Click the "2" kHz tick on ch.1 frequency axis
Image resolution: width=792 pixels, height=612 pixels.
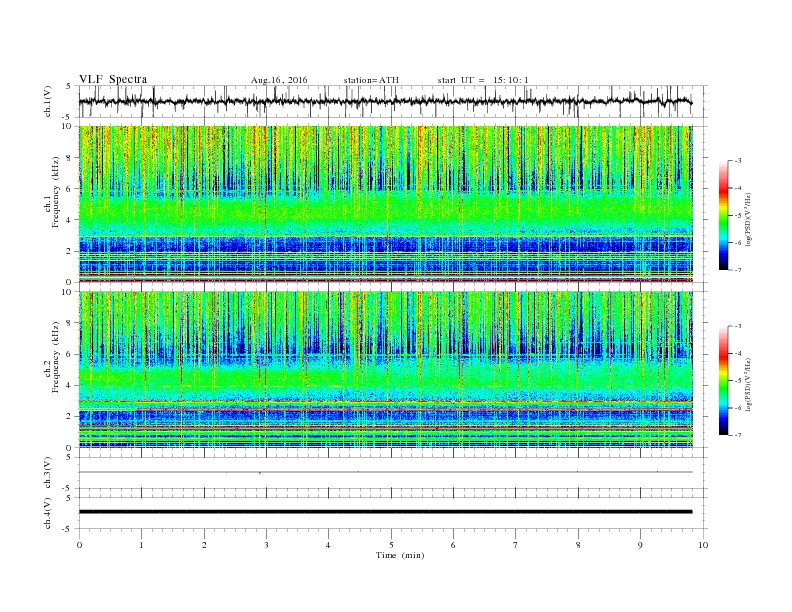pyautogui.click(x=70, y=251)
